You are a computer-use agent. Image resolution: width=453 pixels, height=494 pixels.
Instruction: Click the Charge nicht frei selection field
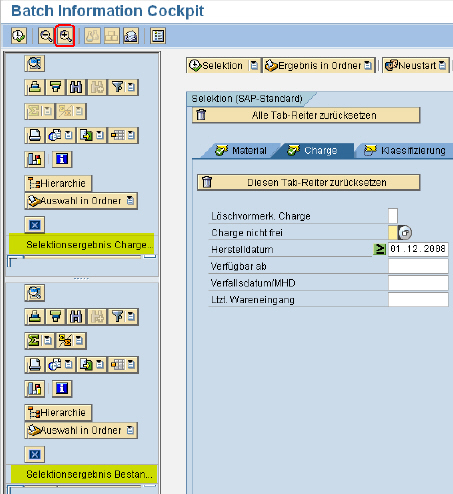(x=393, y=232)
